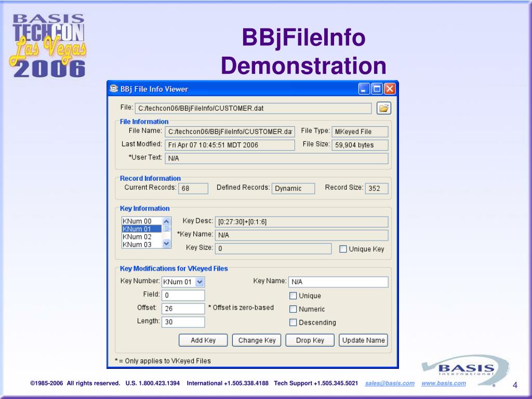Click the ©1985-2006 All rights reserved text
The width and height of the screenshot is (532, 399).
75,383
